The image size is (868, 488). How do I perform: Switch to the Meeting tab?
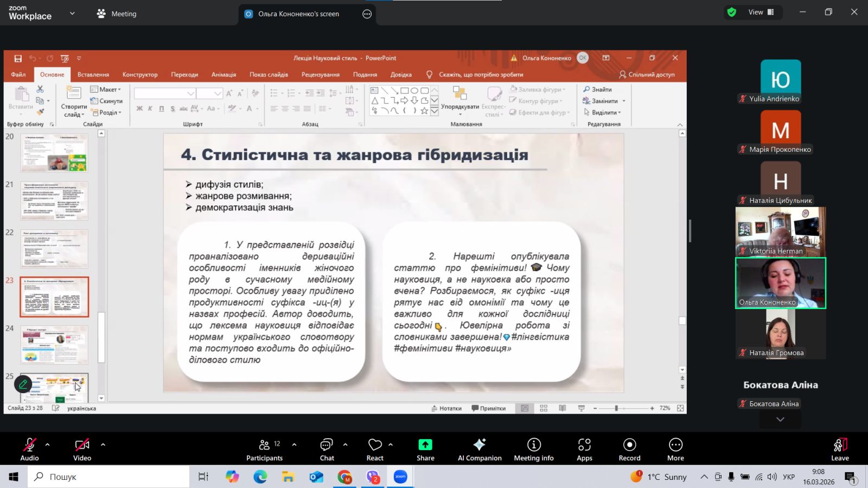[x=117, y=14]
